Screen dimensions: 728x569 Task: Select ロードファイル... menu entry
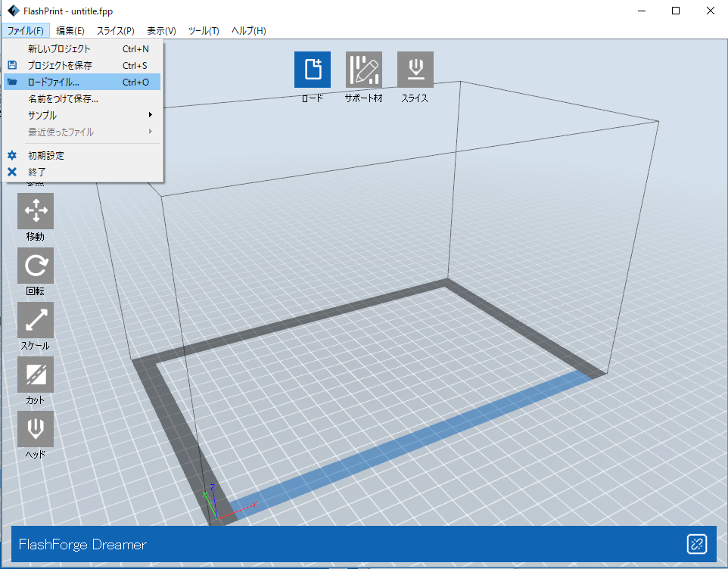(82, 82)
